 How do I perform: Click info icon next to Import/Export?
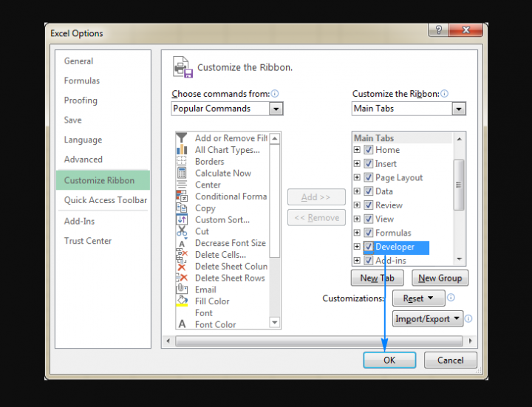click(x=468, y=318)
